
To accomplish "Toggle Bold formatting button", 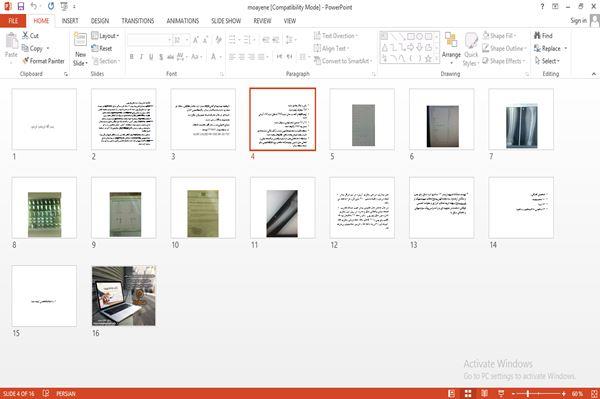I will 132,57.
